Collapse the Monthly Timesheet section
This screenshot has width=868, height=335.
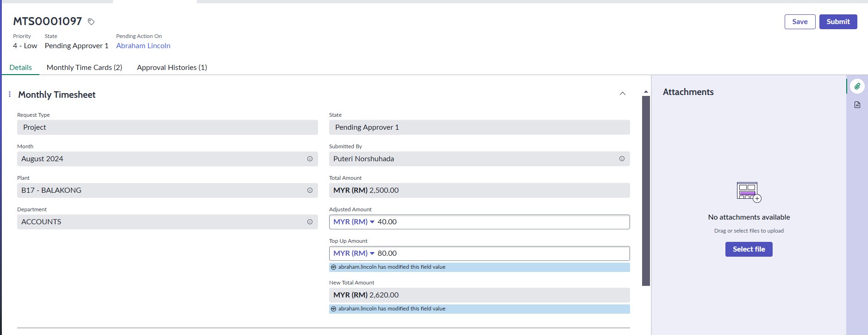click(x=623, y=94)
